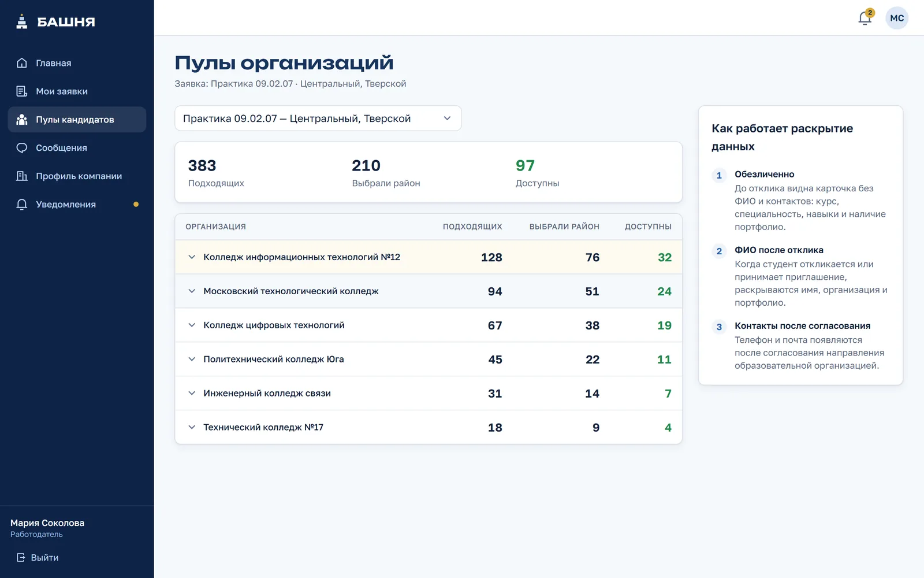Click the Как работает раскрытие данных title
The width and height of the screenshot is (924, 578).
click(x=782, y=138)
